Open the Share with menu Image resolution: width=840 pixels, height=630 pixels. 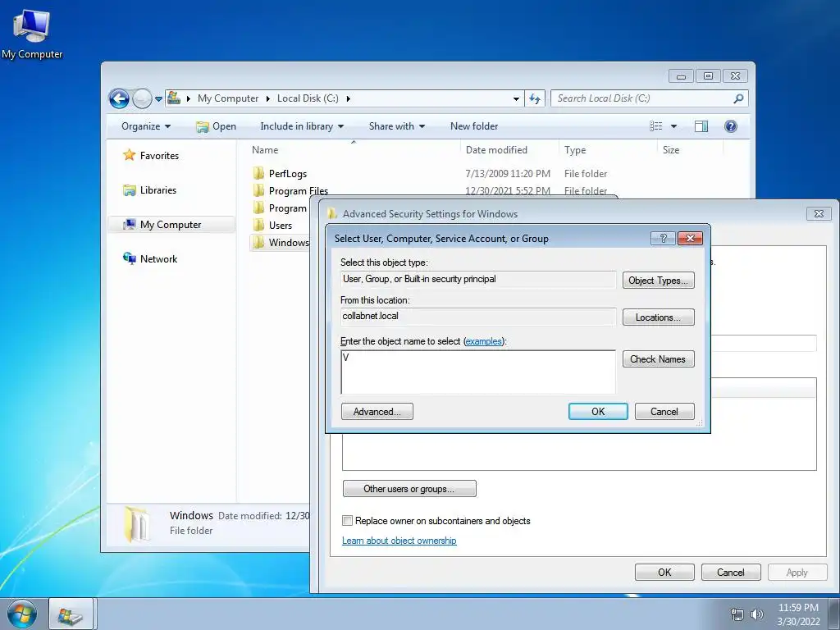pyautogui.click(x=397, y=126)
